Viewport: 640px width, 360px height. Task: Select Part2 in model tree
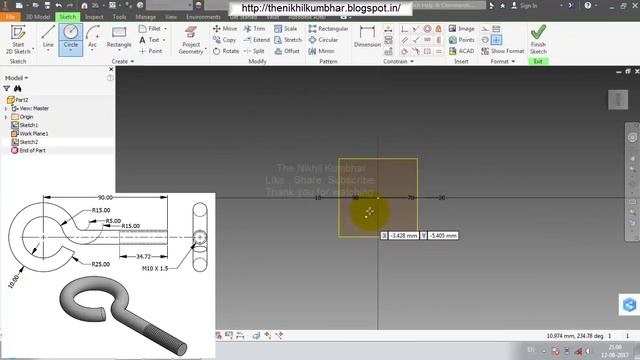pyautogui.click(x=18, y=100)
